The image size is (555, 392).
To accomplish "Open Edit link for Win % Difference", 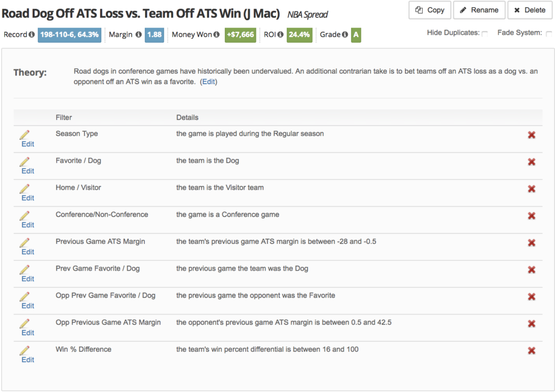I will [28, 359].
